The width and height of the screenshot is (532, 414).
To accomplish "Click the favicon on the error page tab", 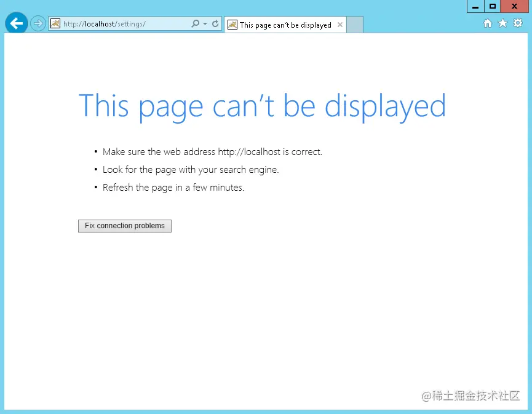I will pyautogui.click(x=232, y=25).
